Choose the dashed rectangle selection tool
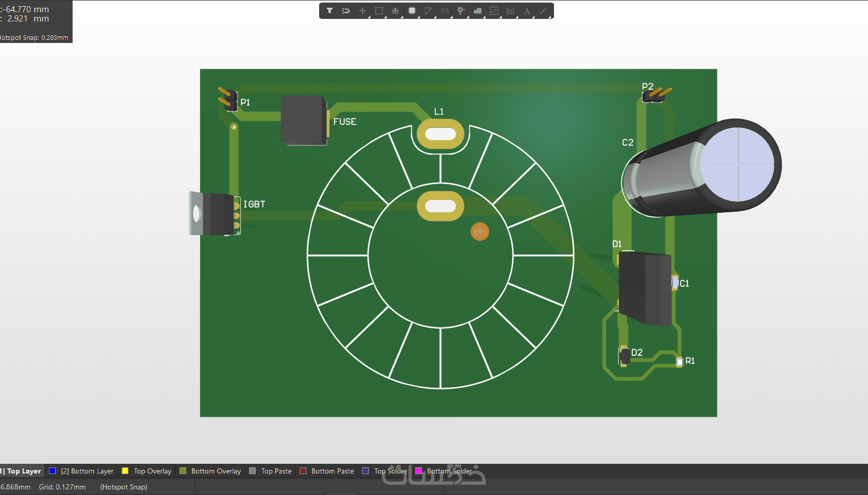This screenshot has width=868, height=495. [x=379, y=11]
